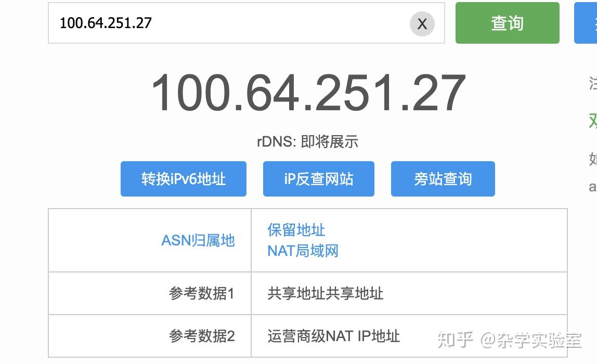Click the 查询 search button
The height and width of the screenshot is (364, 597).
pos(507,23)
